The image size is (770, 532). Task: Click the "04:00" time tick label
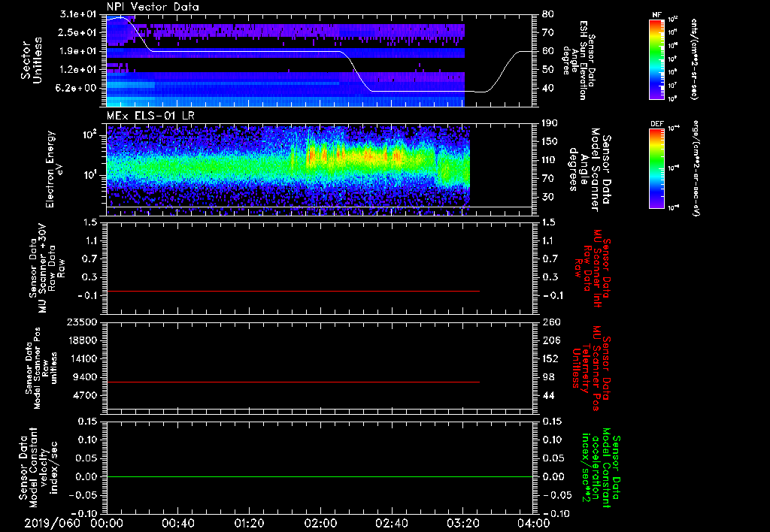click(534, 523)
